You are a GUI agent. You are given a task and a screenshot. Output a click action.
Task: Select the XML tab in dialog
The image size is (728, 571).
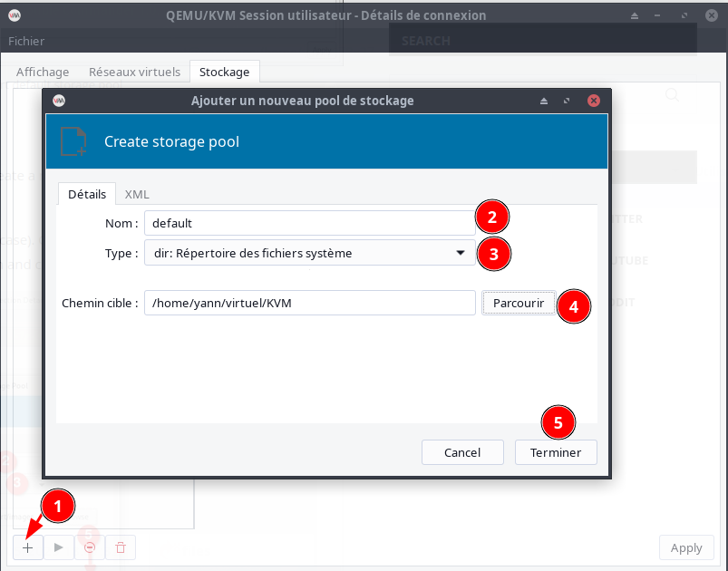tap(137, 194)
